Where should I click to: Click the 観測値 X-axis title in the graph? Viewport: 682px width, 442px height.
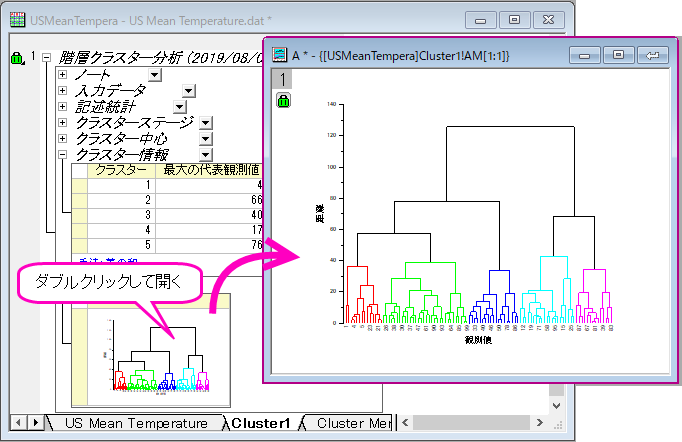coord(478,340)
